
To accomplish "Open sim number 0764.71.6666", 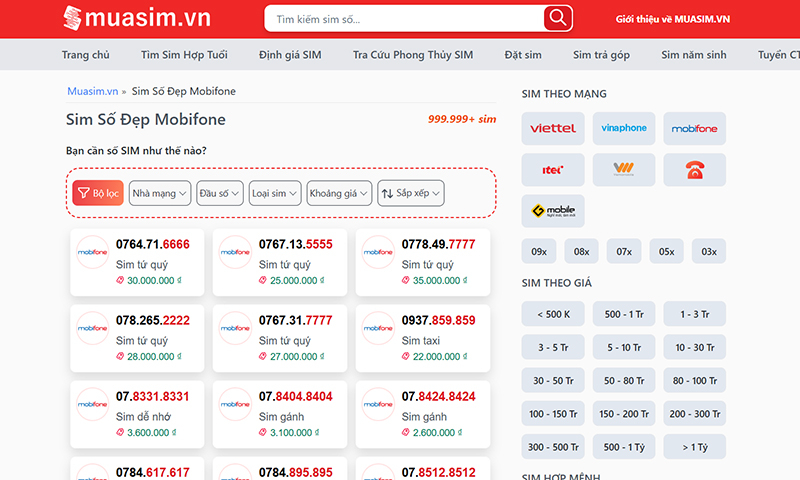I will pyautogui.click(x=153, y=244).
